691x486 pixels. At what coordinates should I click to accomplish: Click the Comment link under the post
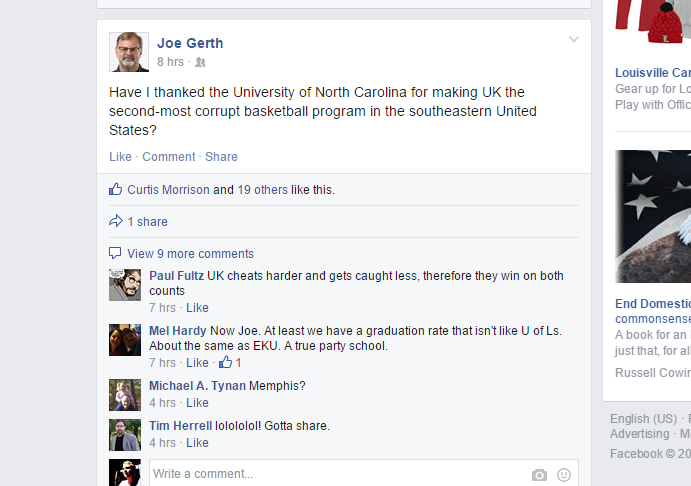pos(168,157)
